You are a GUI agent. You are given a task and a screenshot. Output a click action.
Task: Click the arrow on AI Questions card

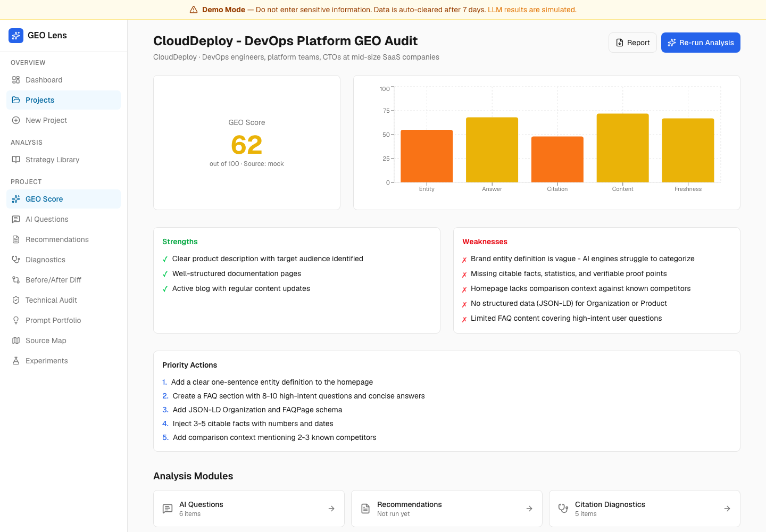[x=331, y=509]
